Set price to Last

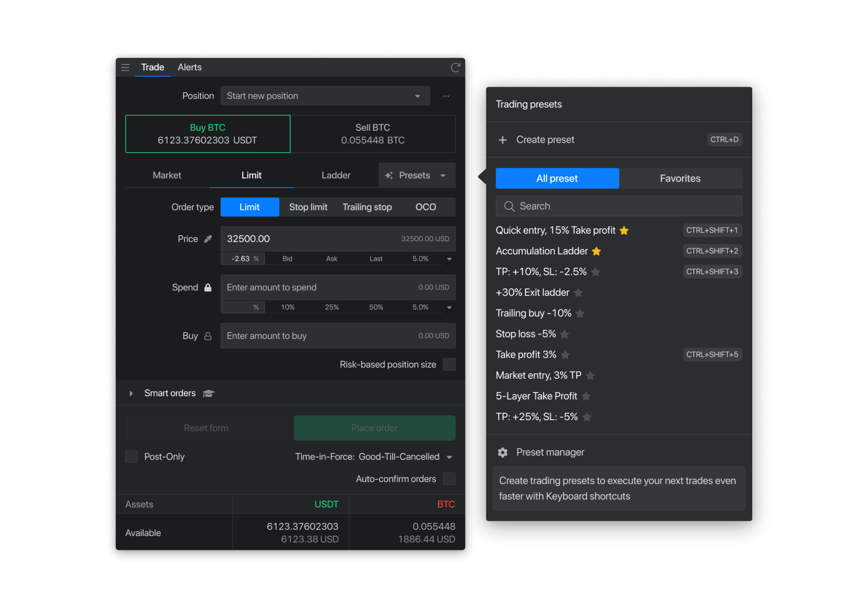point(376,259)
